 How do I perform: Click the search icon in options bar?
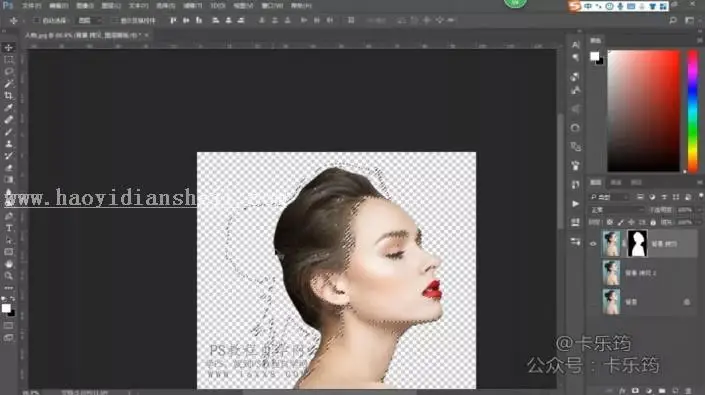coord(673,20)
